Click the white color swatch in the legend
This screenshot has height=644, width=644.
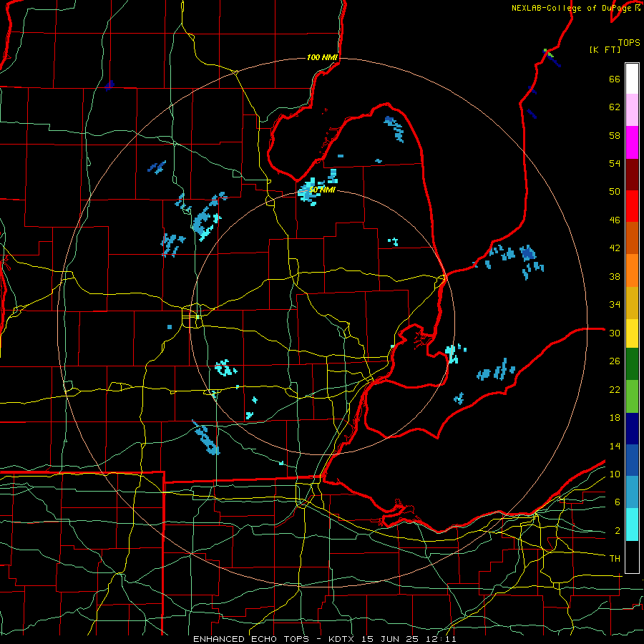(x=632, y=79)
